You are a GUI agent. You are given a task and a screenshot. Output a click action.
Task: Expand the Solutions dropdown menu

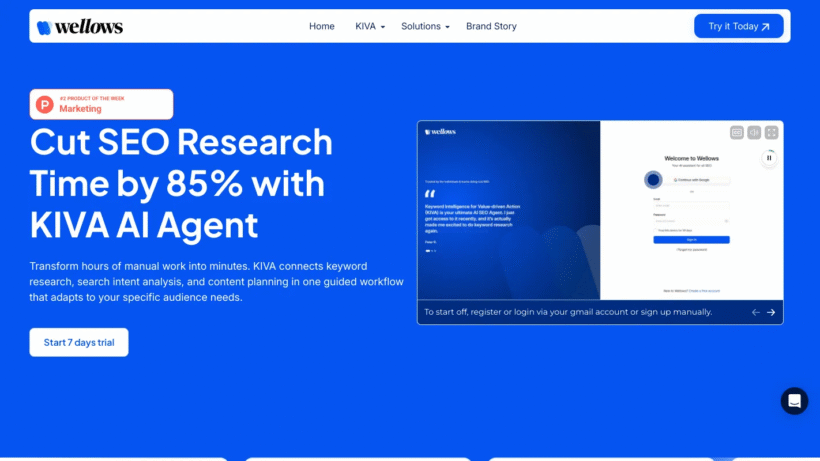[x=425, y=26]
